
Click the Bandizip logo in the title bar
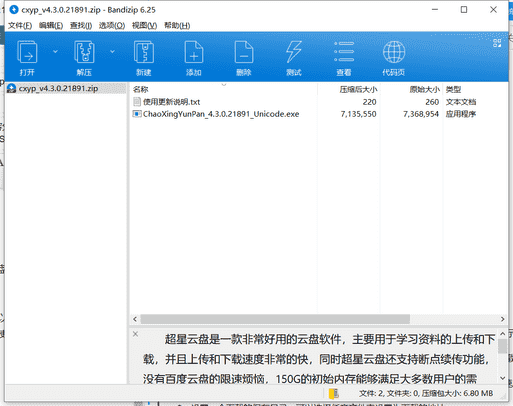(14, 10)
